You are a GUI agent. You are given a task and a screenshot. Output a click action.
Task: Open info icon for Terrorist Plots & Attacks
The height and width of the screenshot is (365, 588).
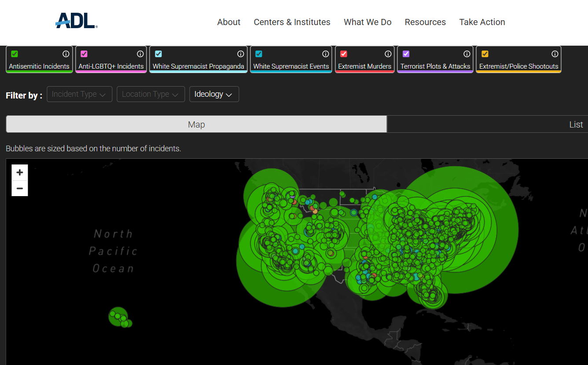coord(467,54)
